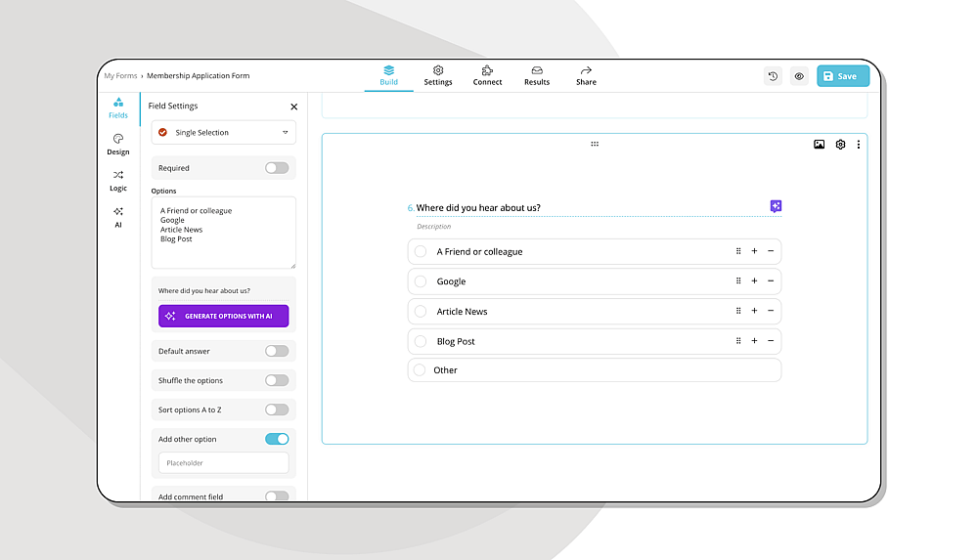Open the Logic sidebar panel
The height and width of the screenshot is (560, 978).
[118, 180]
